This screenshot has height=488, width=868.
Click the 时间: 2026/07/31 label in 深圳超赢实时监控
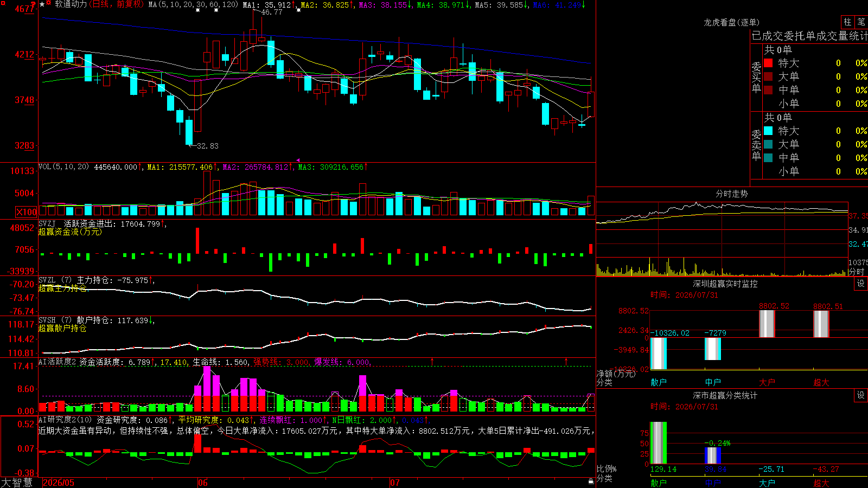(x=684, y=295)
